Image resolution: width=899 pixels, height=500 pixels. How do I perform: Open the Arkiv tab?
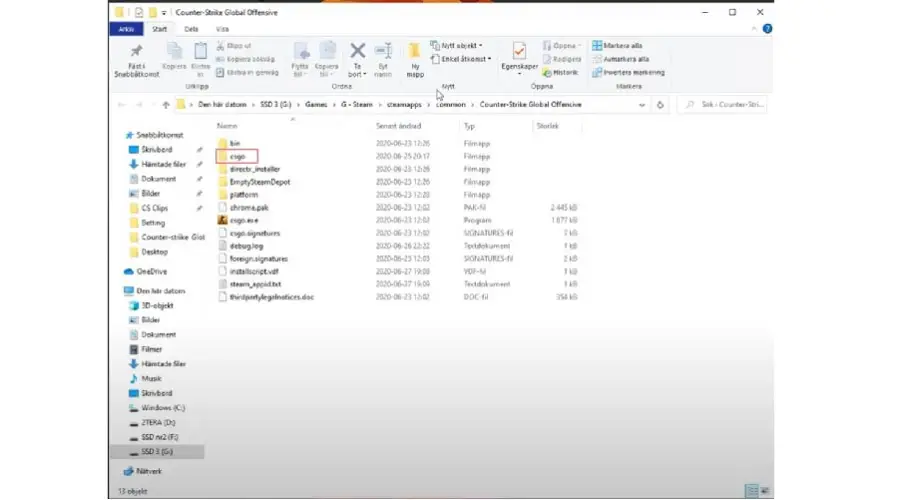click(126, 29)
